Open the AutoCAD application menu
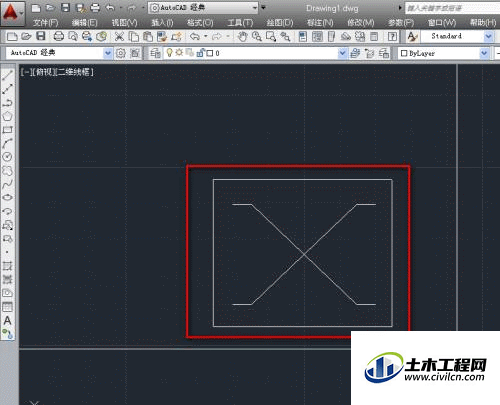500x405 pixels. [12, 13]
